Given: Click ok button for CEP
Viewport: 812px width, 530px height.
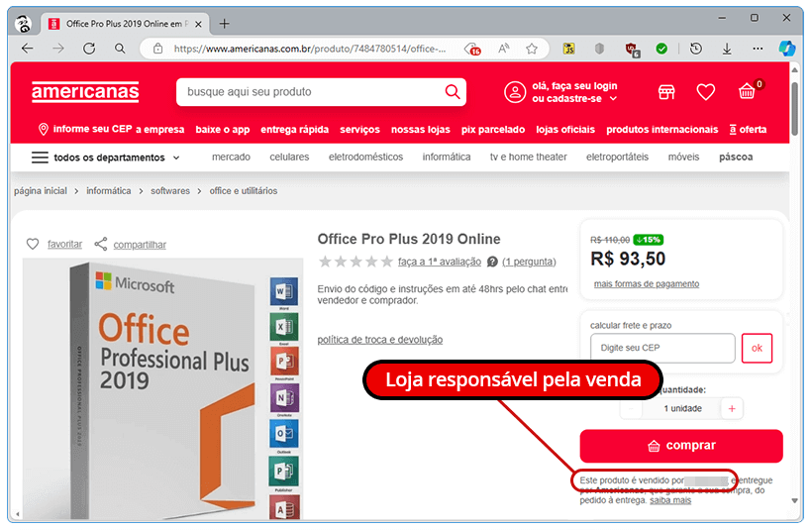Looking at the screenshot, I should pos(757,348).
